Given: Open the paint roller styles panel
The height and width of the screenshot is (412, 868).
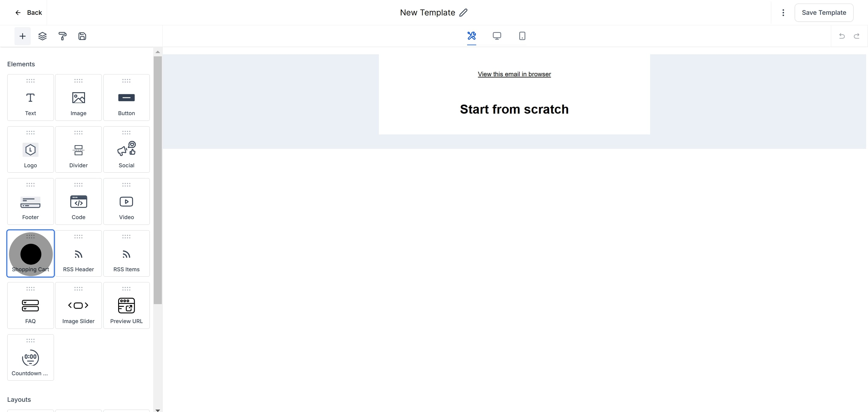Looking at the screenshot, I should [x=62, y=36].
